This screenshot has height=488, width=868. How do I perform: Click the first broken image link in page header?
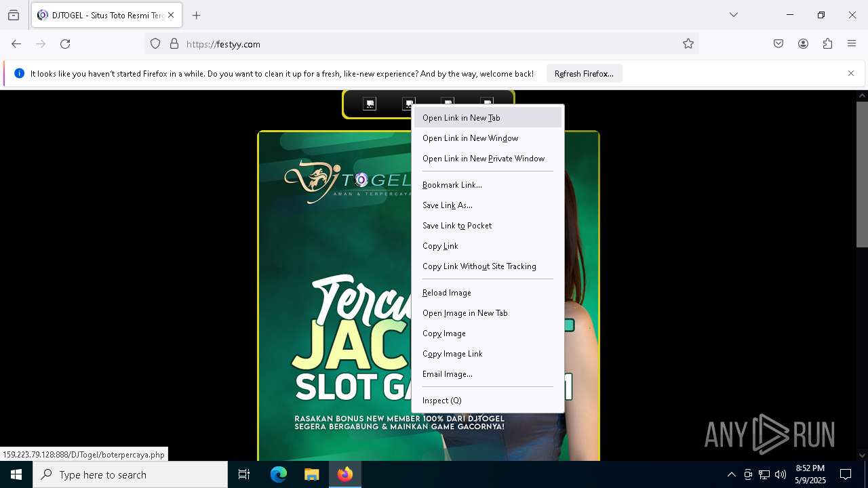click(370, 104)
